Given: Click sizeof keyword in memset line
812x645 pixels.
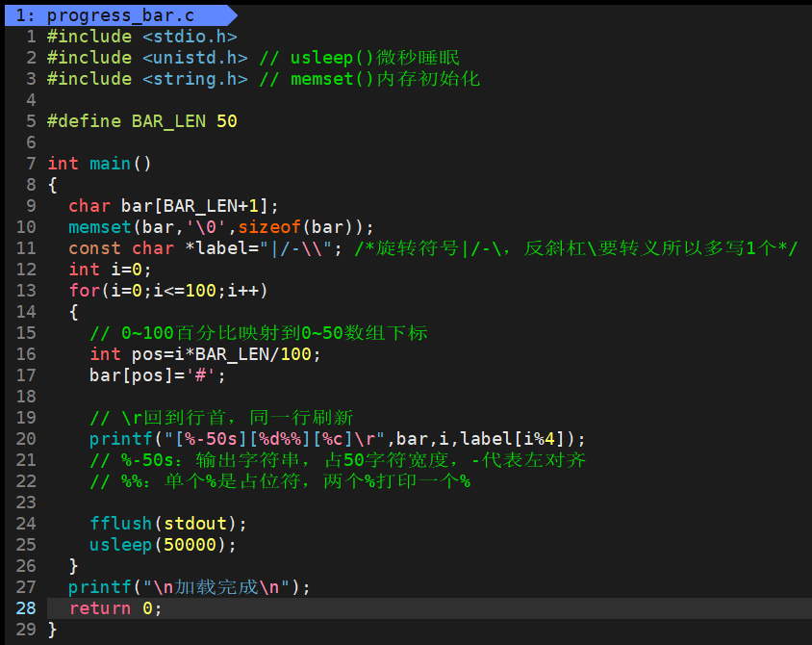Looking at the screenshot, I should 269,227.
